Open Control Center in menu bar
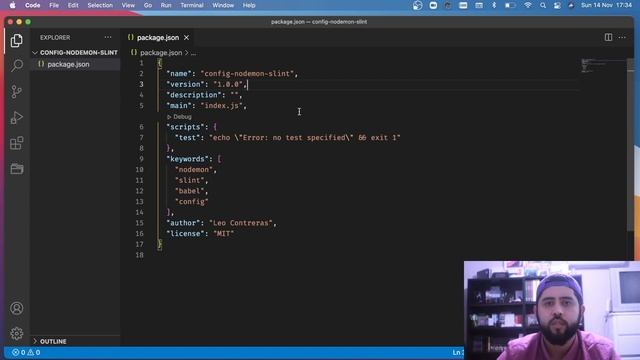The height and width of the screenshot is (360, 640). 557,5
